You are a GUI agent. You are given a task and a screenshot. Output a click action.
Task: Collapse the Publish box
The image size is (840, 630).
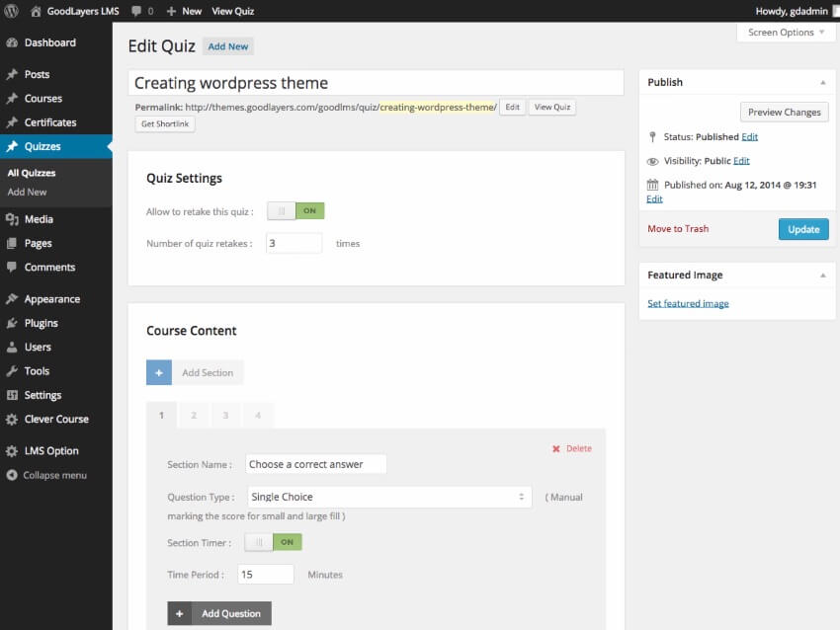pos(823,82)
